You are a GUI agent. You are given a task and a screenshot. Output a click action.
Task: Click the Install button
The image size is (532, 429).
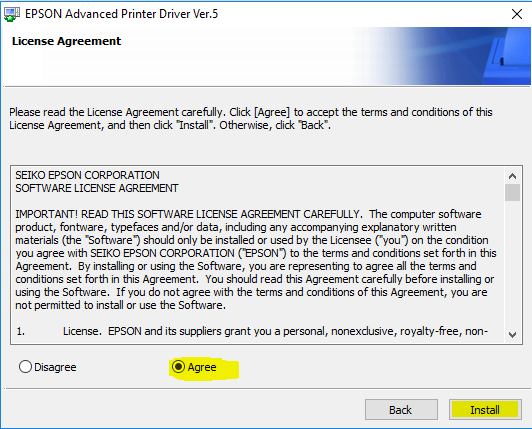(485, 410)
